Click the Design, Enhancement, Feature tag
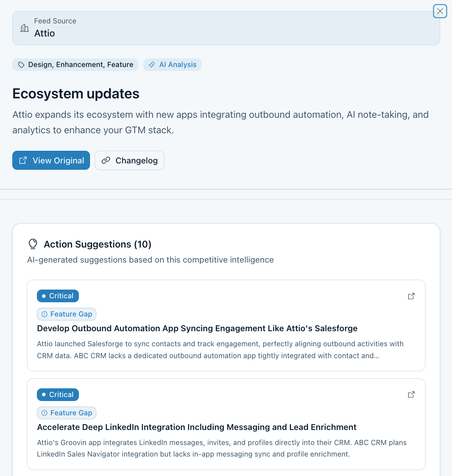The width and height of the screenshot is (452, 476). click(75, 65)
